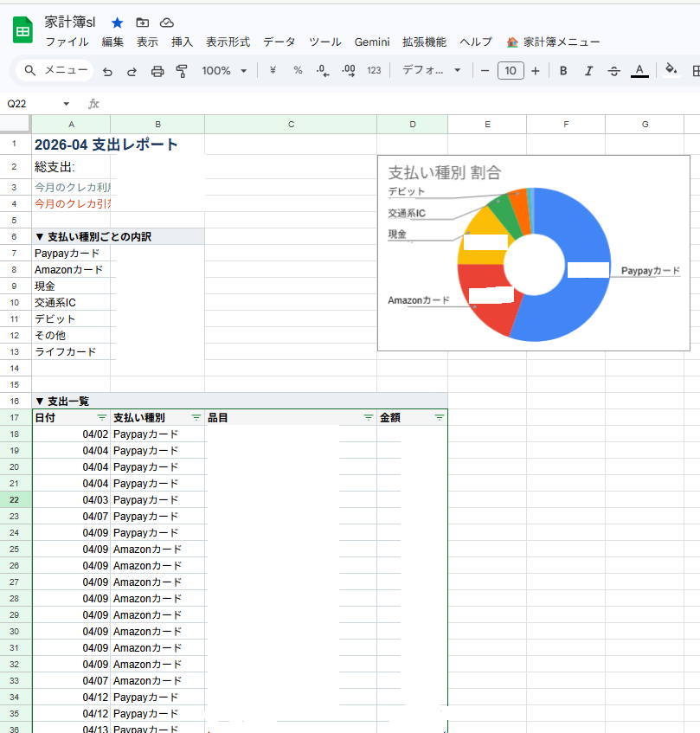The height and width of the screenshot is (733, 700).
Task: Format as yen currency
Action: click(273, 71)
